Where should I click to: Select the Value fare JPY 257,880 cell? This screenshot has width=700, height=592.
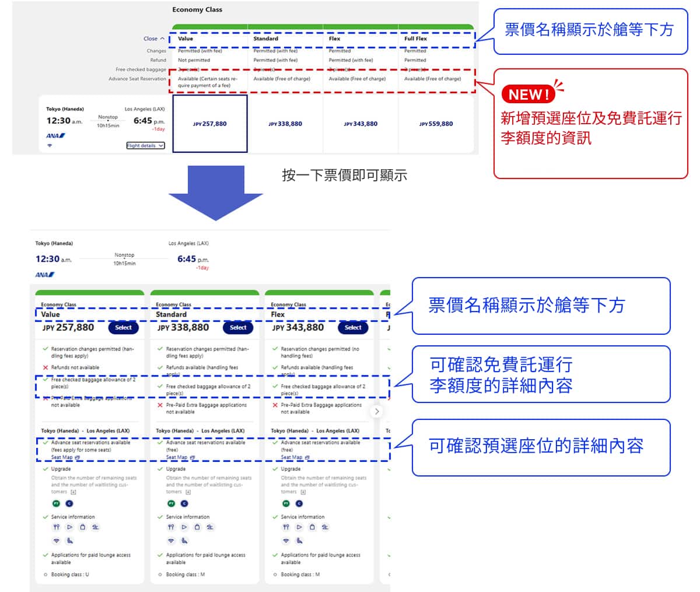tap(210, 124)
